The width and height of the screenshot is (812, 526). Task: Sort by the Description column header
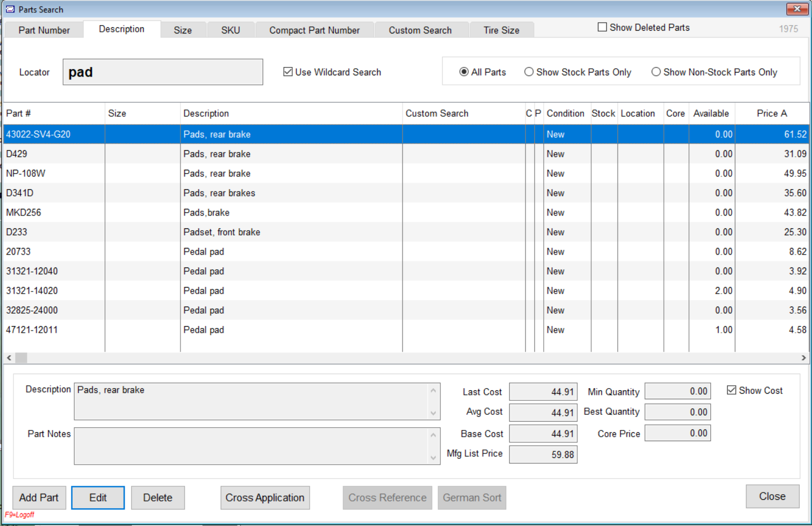pos(291,113)
